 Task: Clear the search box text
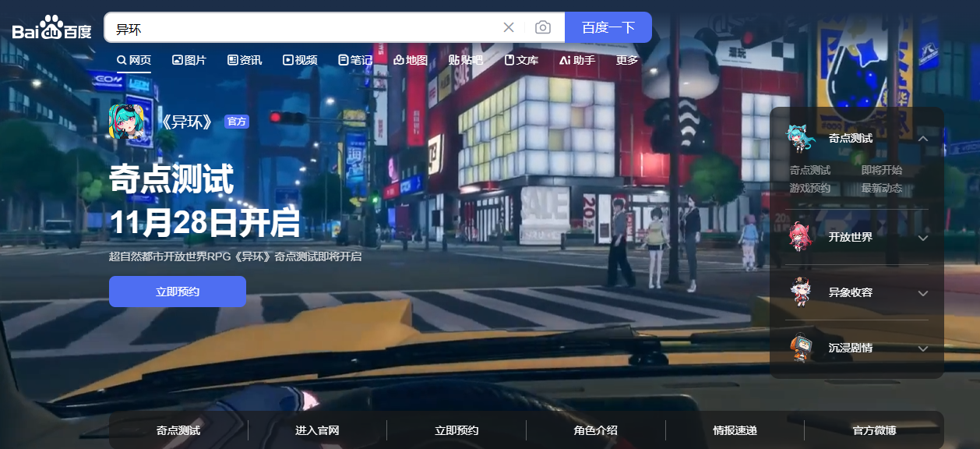(509, 27)
